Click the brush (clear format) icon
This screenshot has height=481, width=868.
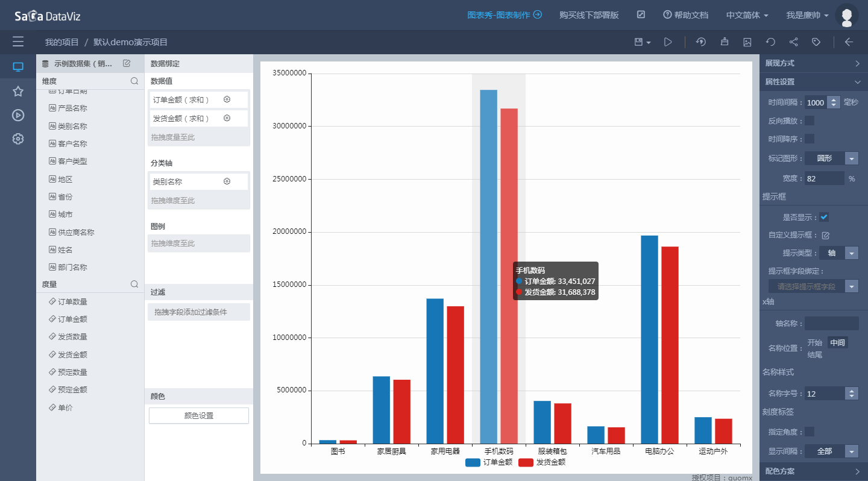point(724,42)
